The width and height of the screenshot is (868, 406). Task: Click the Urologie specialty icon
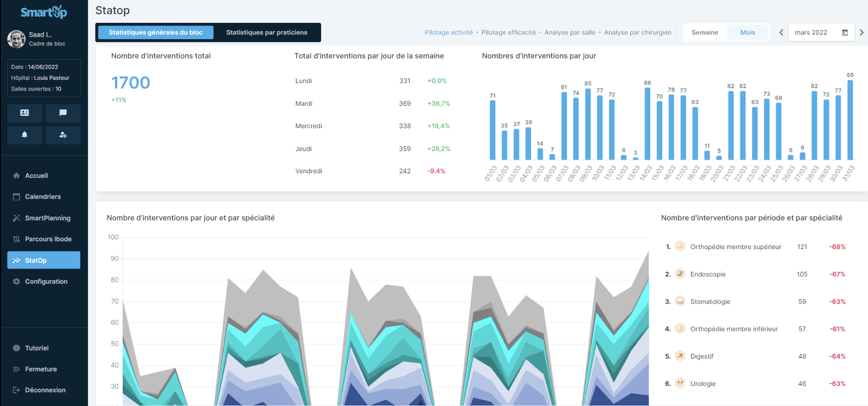[680, 383]
